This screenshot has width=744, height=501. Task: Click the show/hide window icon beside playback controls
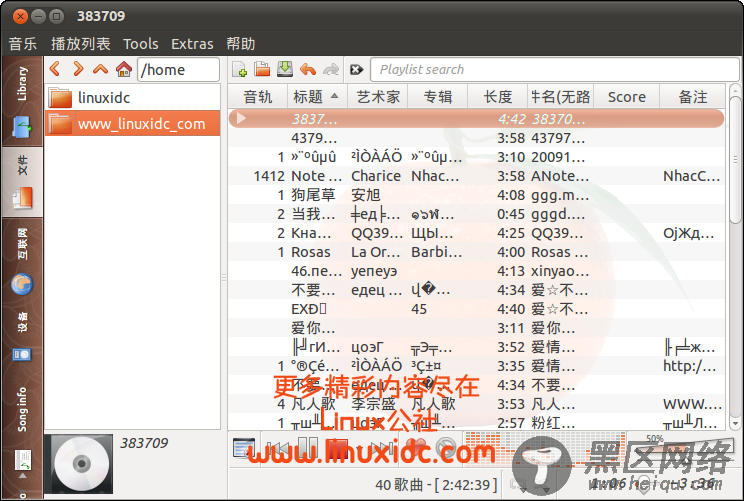pos(244,448)
